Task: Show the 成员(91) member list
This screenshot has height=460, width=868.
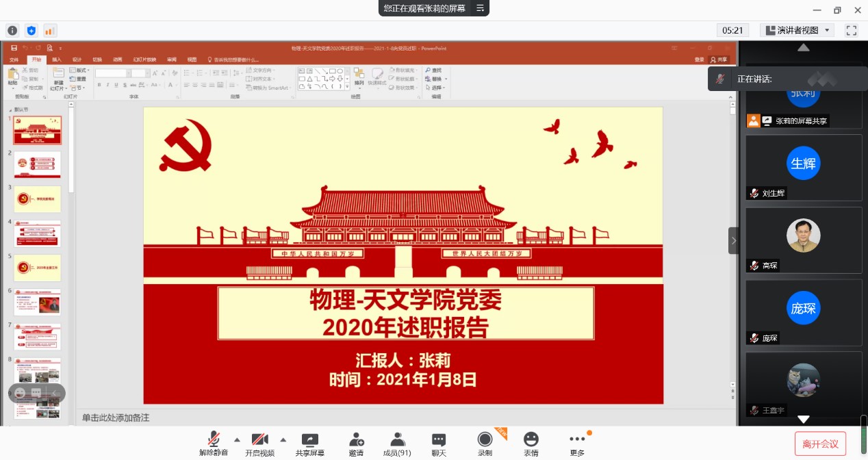Action: tap(397, 444)
